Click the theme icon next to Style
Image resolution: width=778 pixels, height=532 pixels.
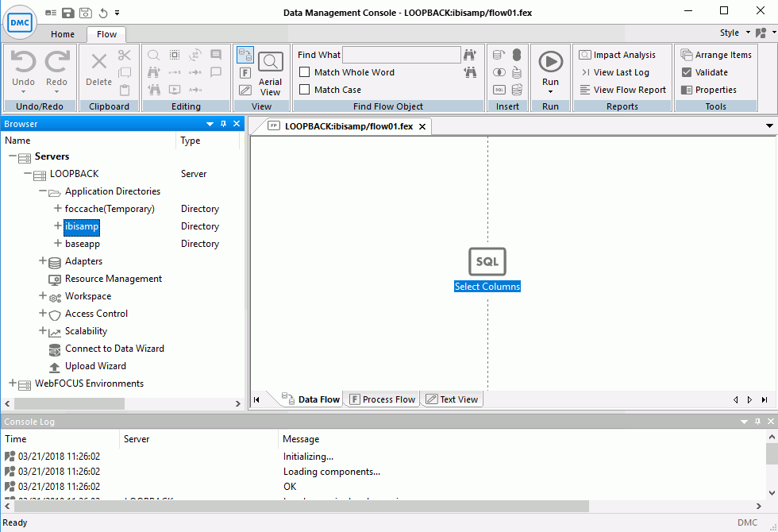(761, 33)
